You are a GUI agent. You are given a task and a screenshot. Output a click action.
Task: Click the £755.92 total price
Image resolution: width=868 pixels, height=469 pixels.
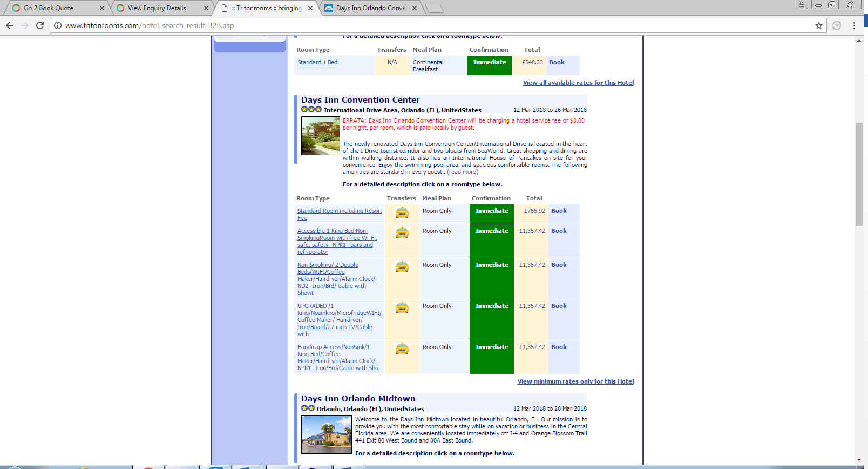(x=534, y=211)
